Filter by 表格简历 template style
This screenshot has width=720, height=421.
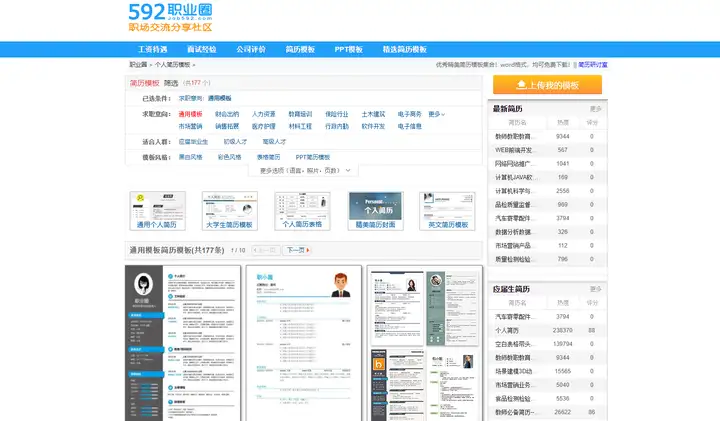268,157
